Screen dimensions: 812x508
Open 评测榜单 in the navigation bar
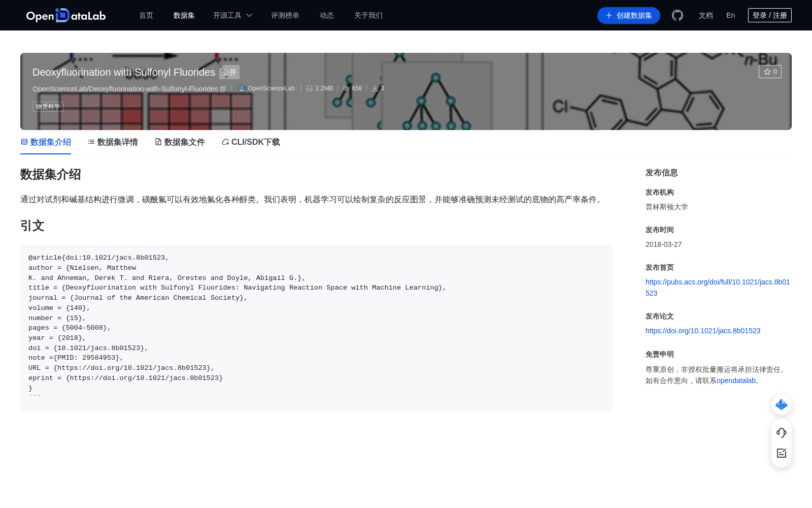[285, 15]
